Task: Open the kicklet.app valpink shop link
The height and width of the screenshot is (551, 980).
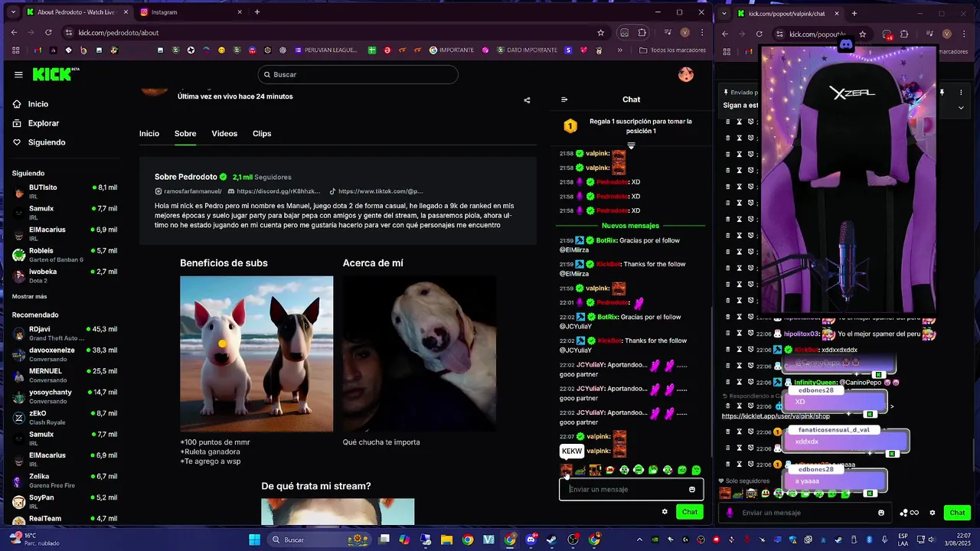Action: (776, 416)
